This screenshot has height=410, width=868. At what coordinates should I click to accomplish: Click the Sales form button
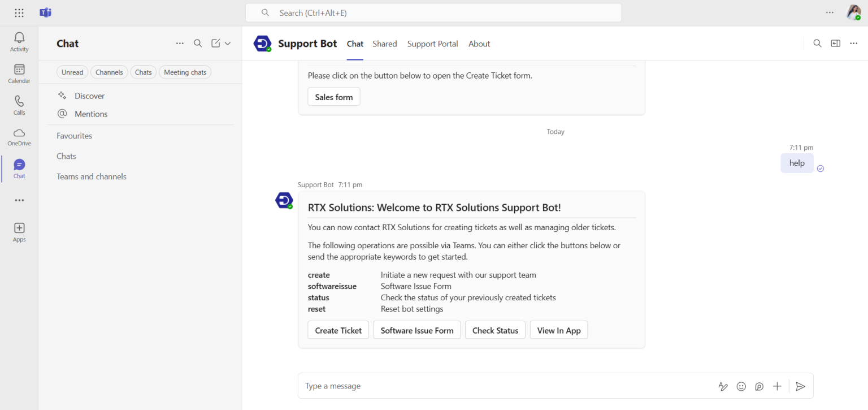pyautogui.click(x=334, y=97)
